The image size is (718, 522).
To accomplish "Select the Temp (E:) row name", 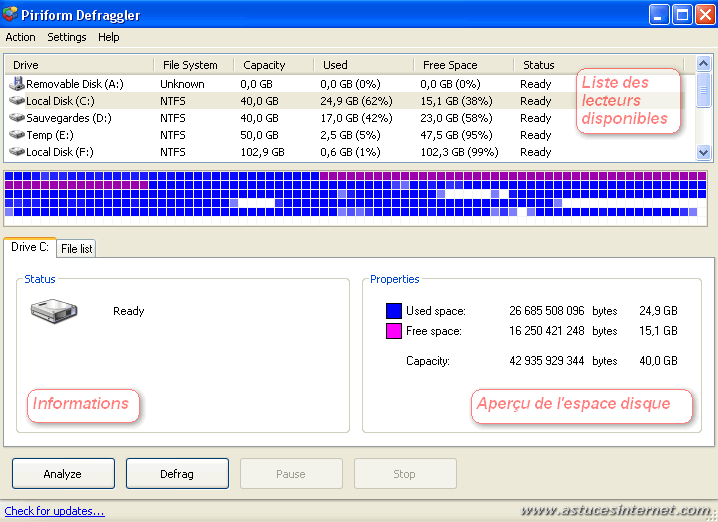I will (49, 135).
